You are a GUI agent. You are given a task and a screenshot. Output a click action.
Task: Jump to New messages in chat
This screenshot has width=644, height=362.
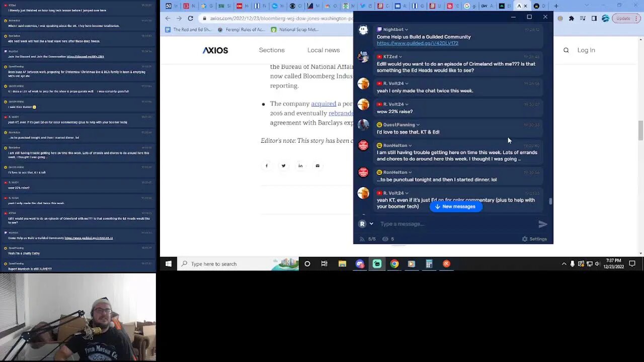456,207
